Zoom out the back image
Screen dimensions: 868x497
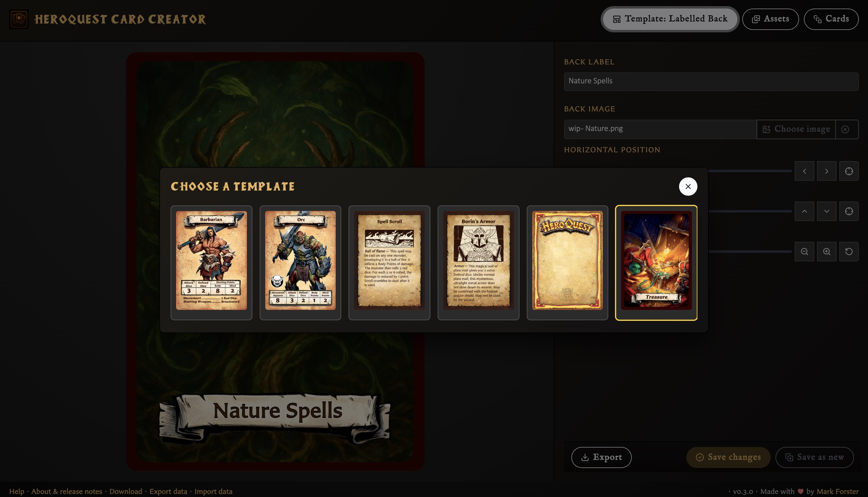[805, 252]
